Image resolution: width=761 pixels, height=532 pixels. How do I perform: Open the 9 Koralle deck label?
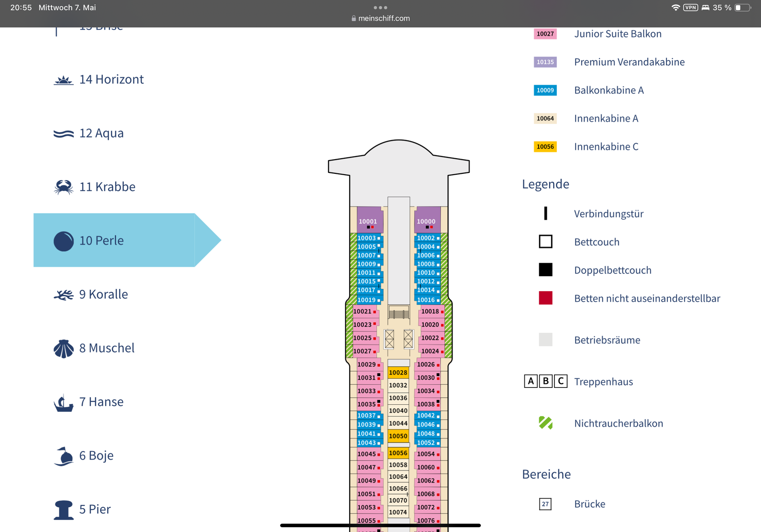pos(103,294)
